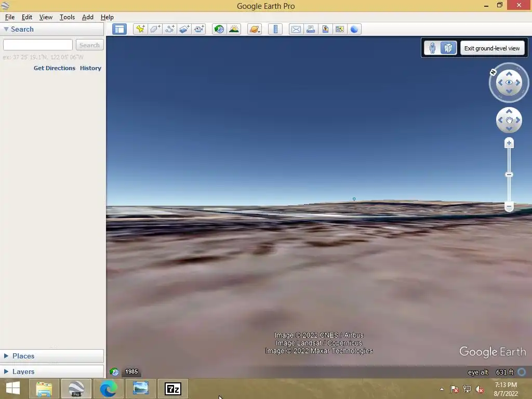Open planet switcher dropdown

click(x=255, y=29)
